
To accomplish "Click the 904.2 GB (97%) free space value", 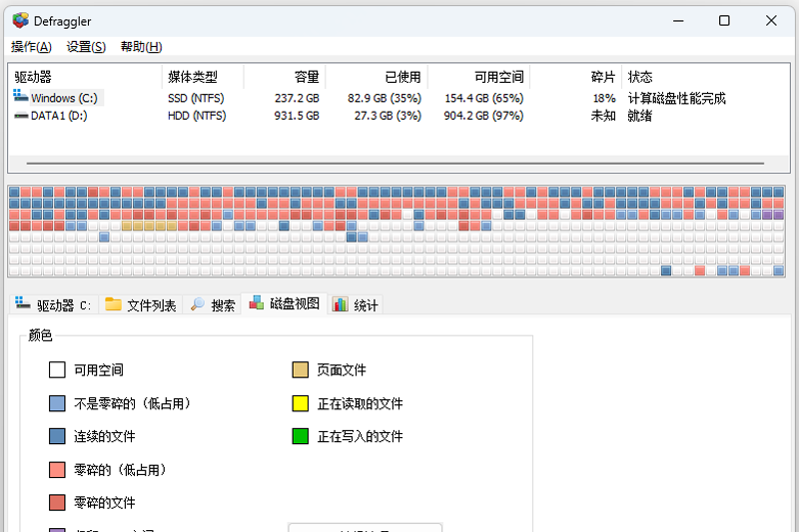I will pos(483,116).
